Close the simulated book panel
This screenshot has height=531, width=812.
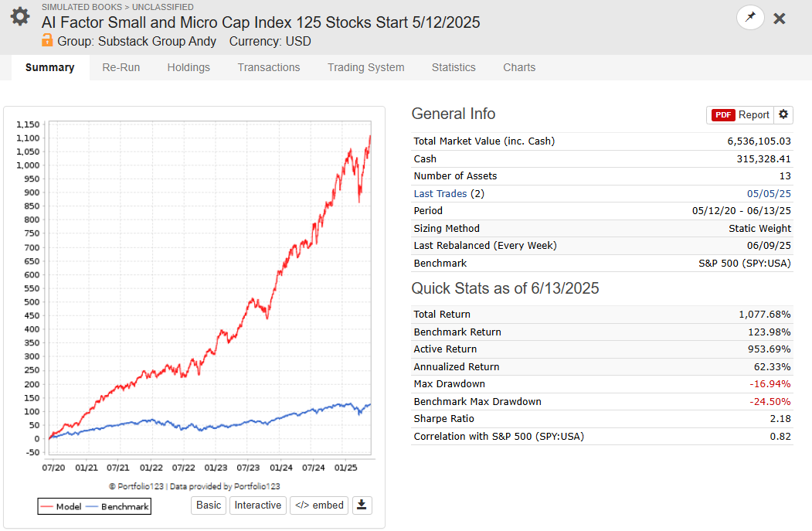pos(780,19)
